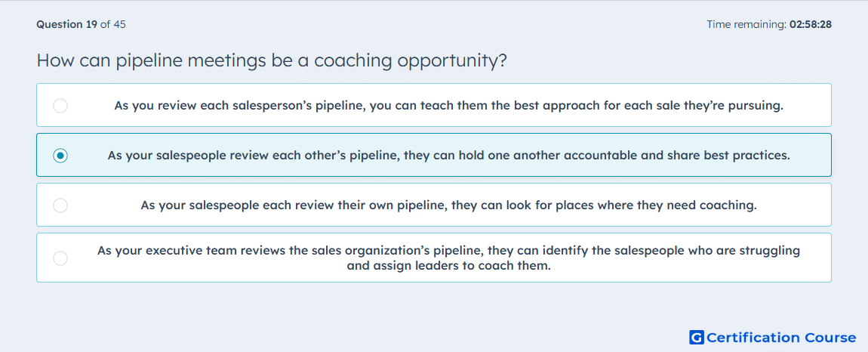The image size is (868, 352).
Task: Click the selected radio for 'hold one another accountable'
Action: tap(60, 155)
